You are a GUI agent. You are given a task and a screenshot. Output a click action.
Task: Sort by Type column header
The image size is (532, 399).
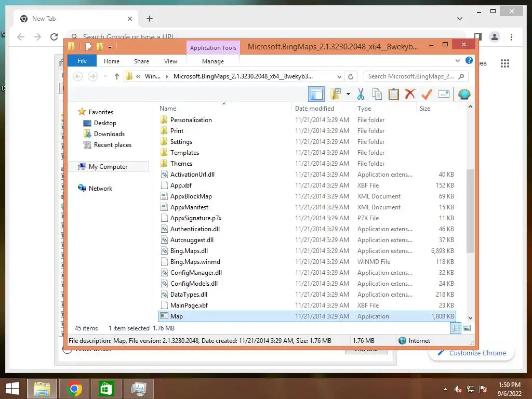[x=385, y=108]
